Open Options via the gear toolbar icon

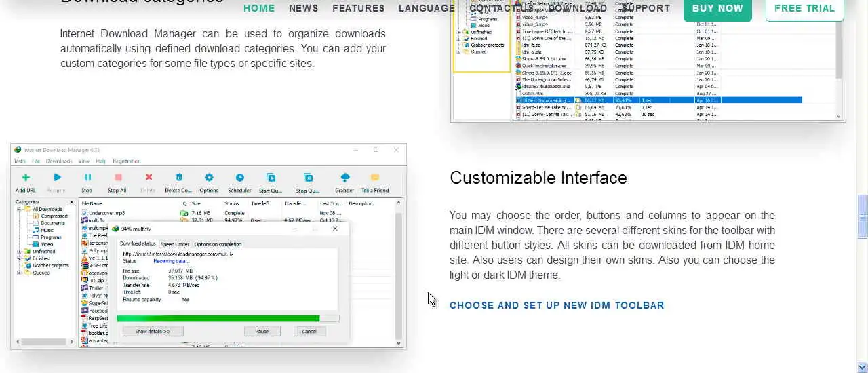click(209, 178)
